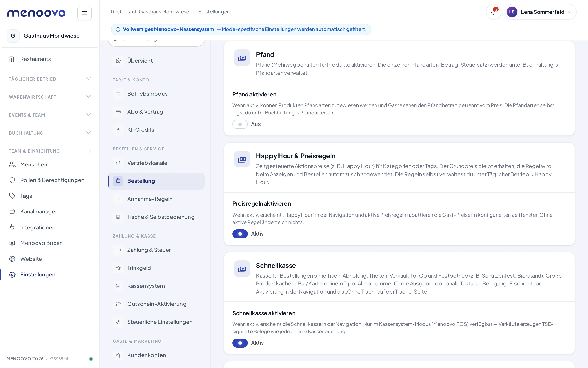588x368 pixels.
Task: Open Steuerliche Einstellungen in settings
Action: click(x=156, y=322)
